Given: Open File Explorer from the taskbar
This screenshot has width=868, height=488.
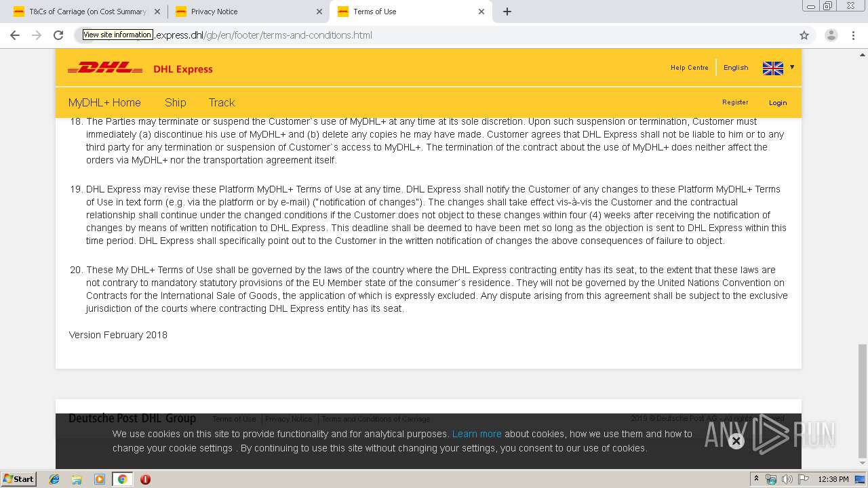Looking at the screenshot, I should 77,479.
